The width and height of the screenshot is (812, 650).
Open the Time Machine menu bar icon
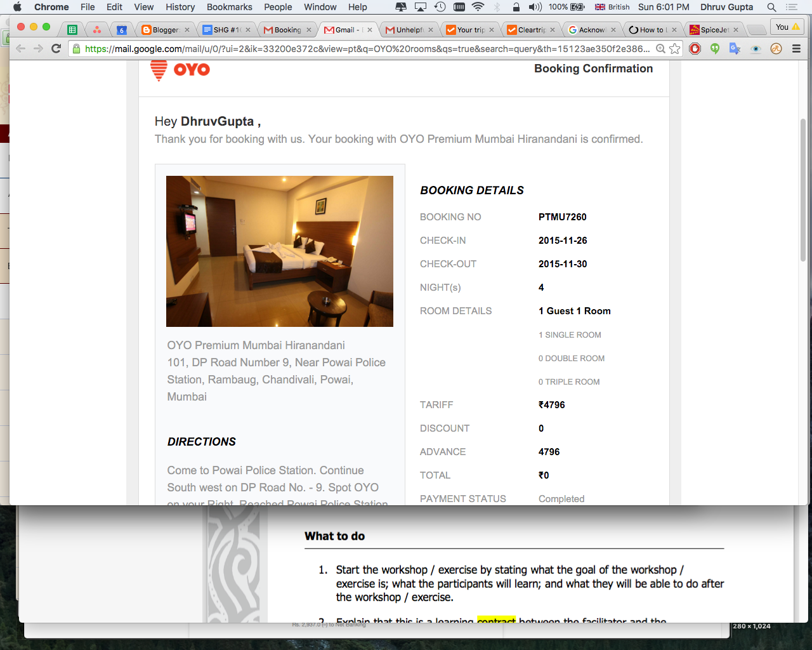point(440,7)
